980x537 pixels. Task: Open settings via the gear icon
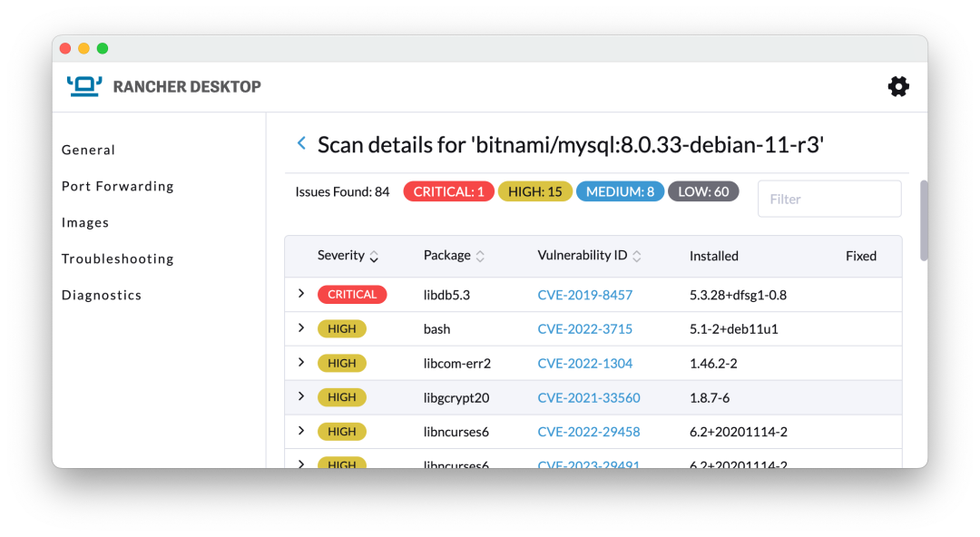tap(897, 86)
